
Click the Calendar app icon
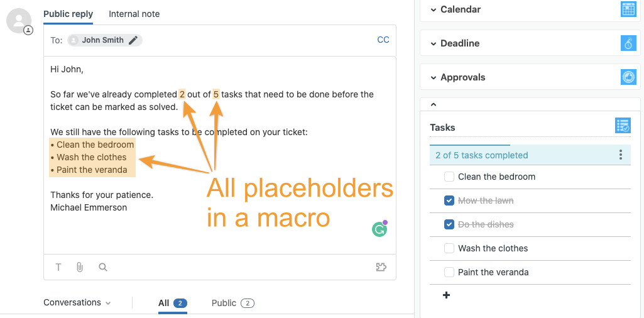click(628, 9)
